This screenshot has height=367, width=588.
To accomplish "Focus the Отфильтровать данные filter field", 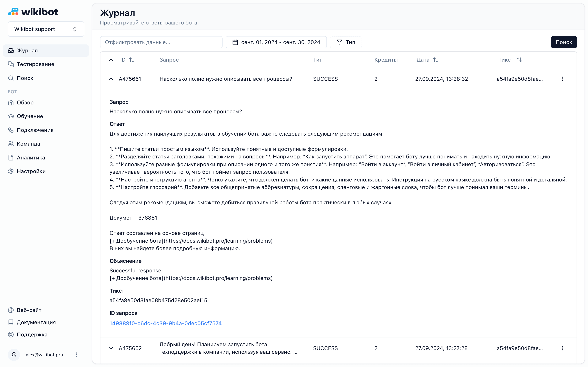I will 161,42.
